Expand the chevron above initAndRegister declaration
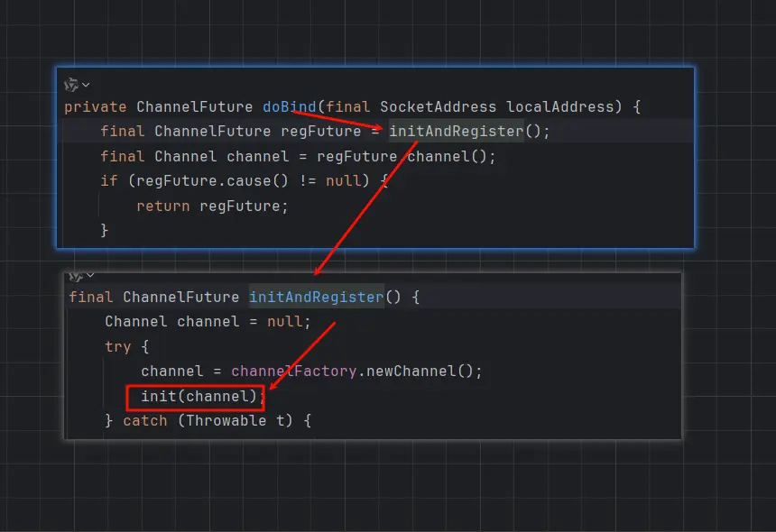776x532 pixels. [x=90, y=275]
